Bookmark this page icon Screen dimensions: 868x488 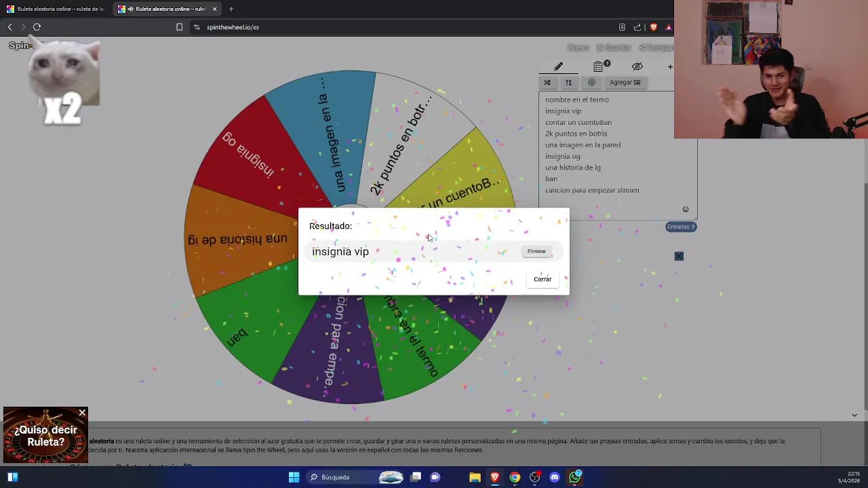tap(179, 27)
